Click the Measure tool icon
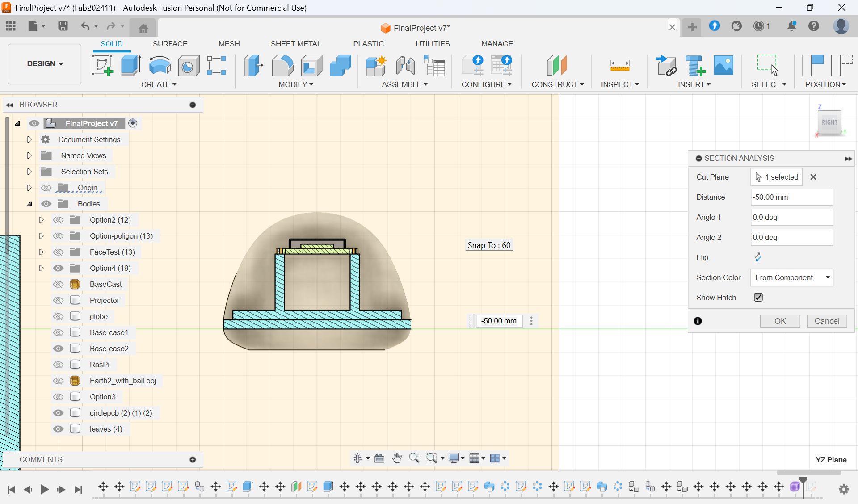The width and height of the screenshot is (858, 504). (620, 66)
